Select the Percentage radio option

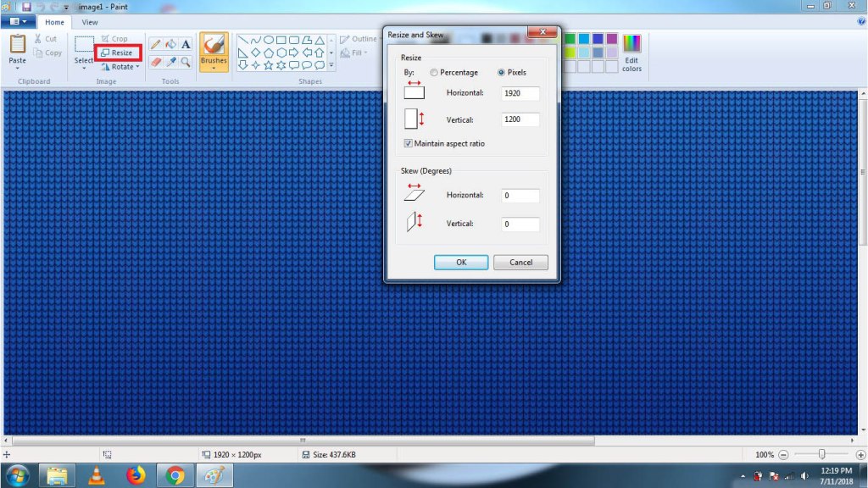(434, 73)
